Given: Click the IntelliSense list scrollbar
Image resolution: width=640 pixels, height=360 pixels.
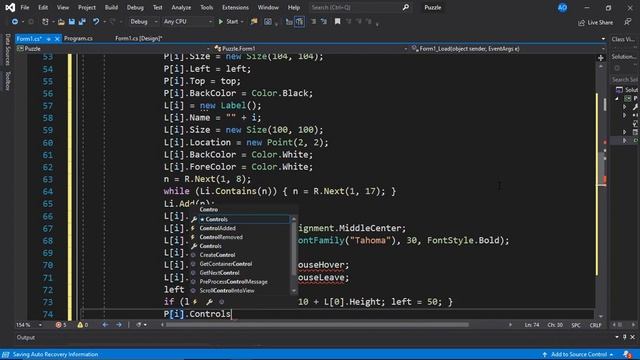Looking at the screenshot, I should (294, 249).
